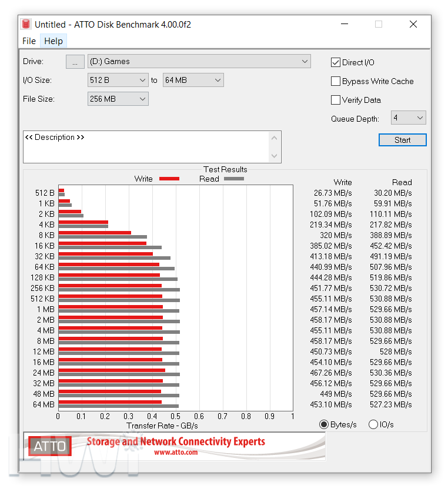This screenshot has height=489, width=448.
Task: Click the ATTO app icon in title bar
Action: point(26,24)
